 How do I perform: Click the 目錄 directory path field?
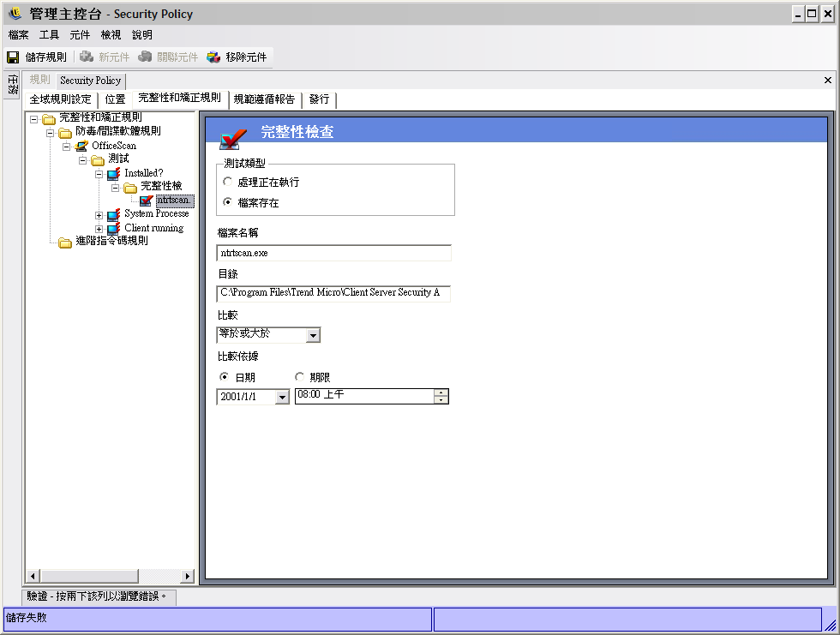pyautogui.click(x=333, y=293)
